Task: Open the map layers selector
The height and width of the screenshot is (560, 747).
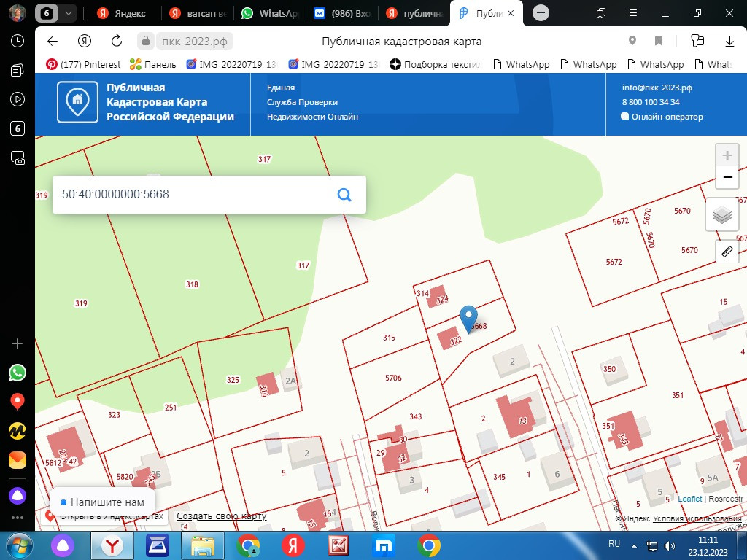Action: point(722,215)
